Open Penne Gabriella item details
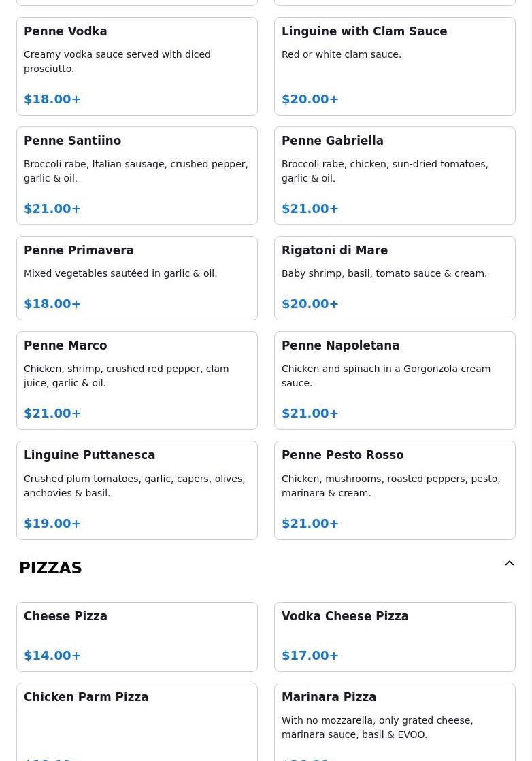This screenshot has width=532, height=761. point(395,175)
